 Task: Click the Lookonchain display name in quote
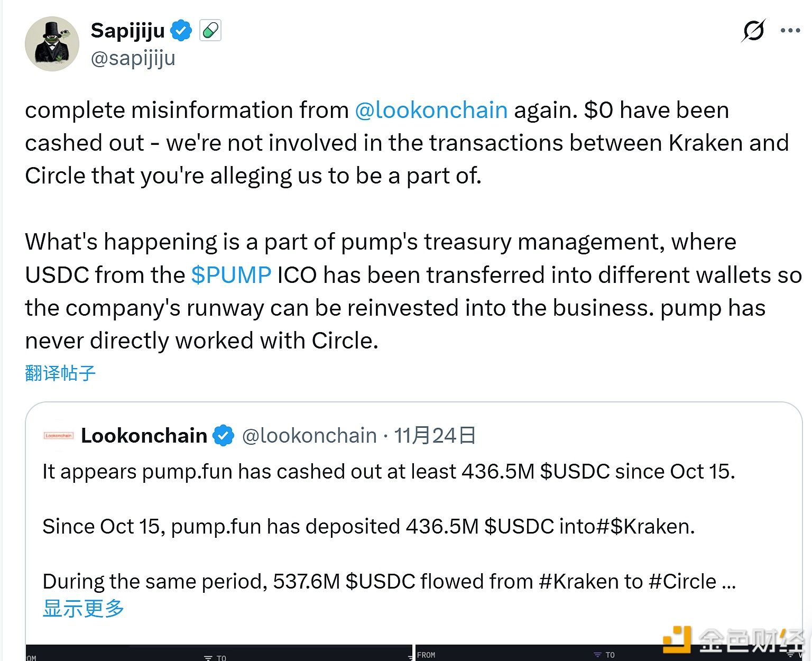pyautogui.click(x=144, y=436)
